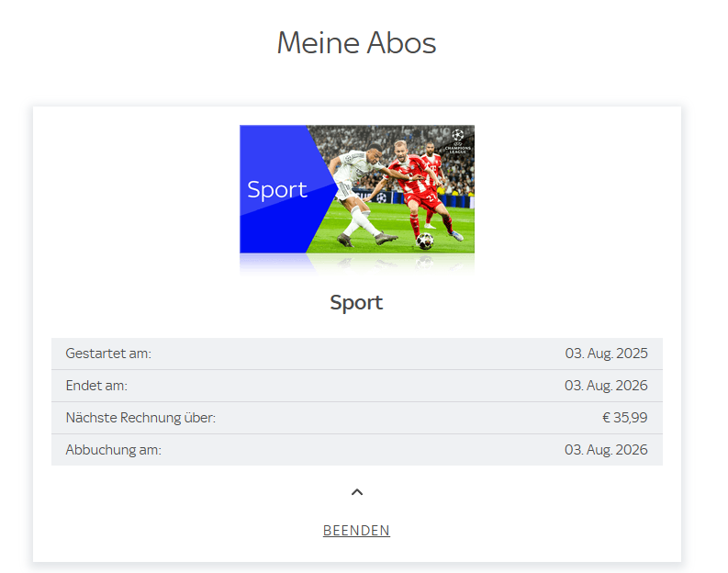Click the bold "Sport" title below the banner
The height and width of the screenshot is (573, 728).
pyautogui.click(x=356, y=302)
